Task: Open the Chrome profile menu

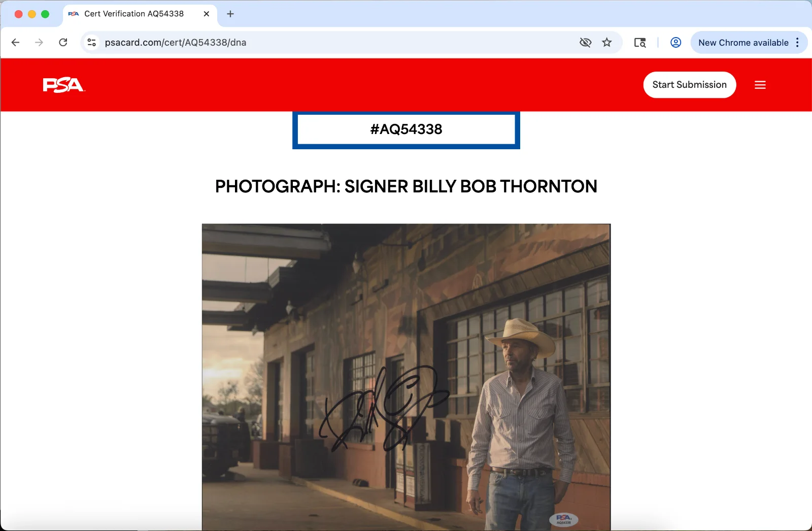Action: [675, 43]
